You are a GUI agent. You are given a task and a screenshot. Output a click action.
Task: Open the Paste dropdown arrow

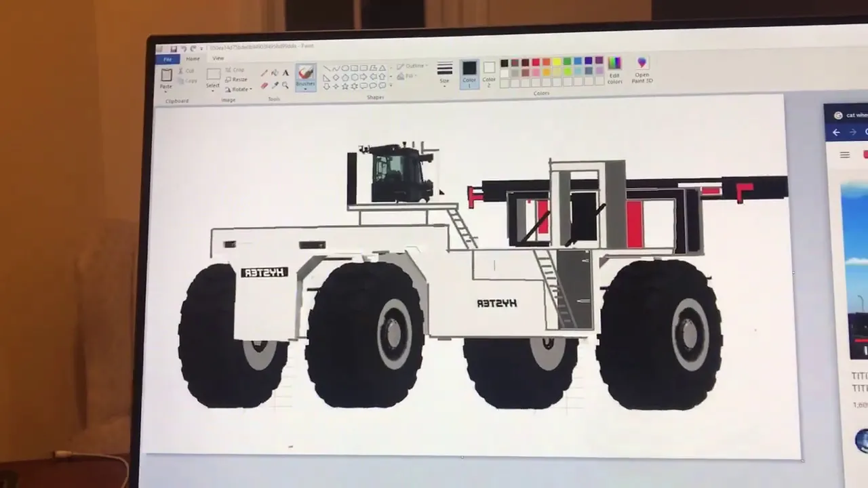[x=165, y=92]
